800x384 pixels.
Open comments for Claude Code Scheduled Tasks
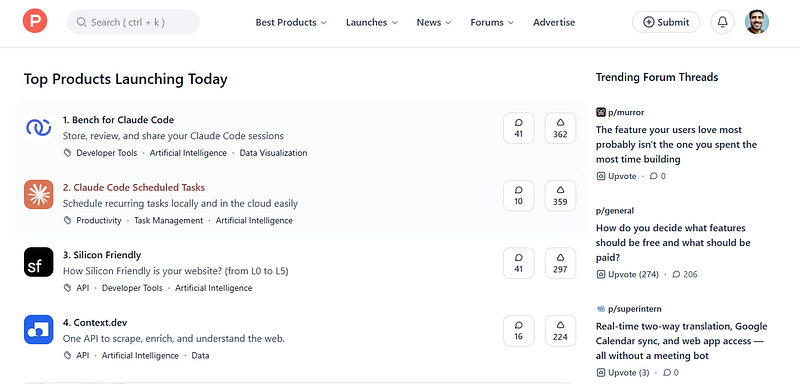519,195
